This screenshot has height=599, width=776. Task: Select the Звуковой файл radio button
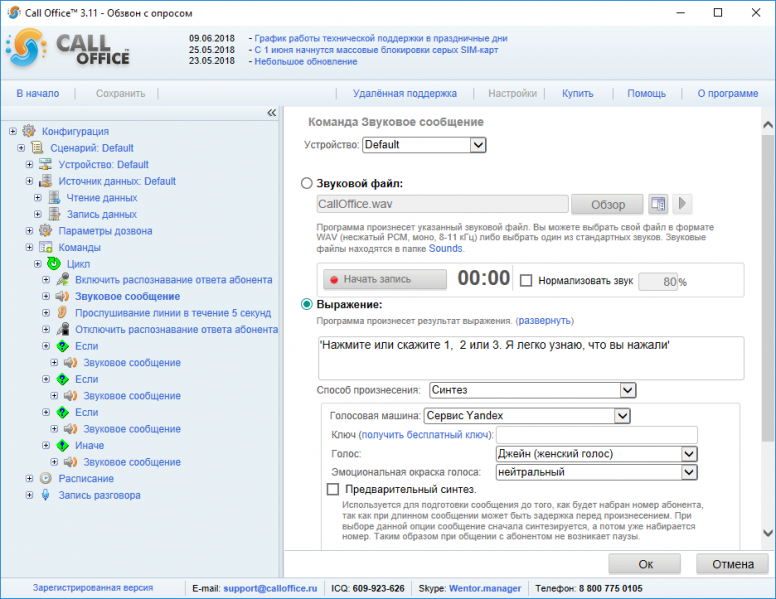(x=307, y=183)
